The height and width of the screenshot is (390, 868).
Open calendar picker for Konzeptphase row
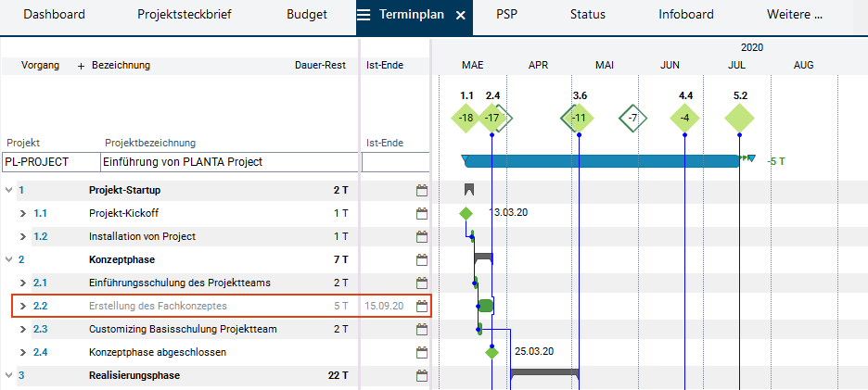(422, 259)
